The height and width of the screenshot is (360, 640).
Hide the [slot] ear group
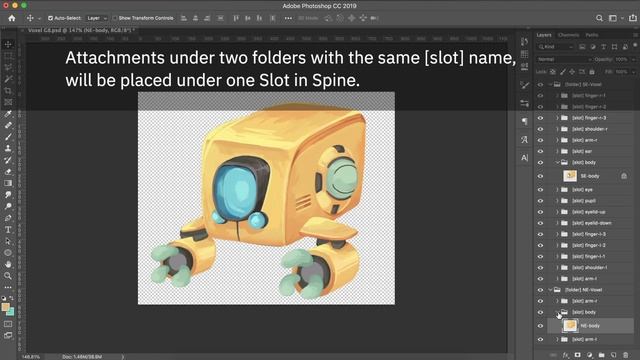540,151
